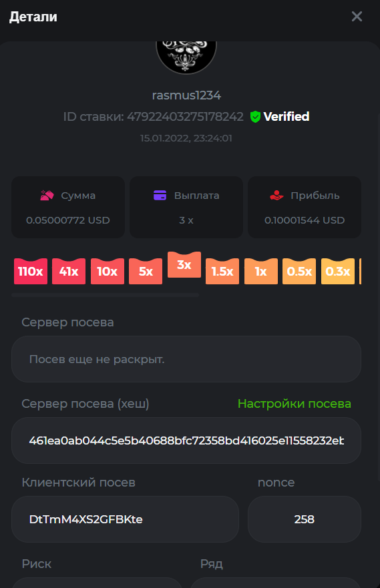Click the pink Сумма icon
The height and width of the screenshot is (588, 380).
coord(47,196)
